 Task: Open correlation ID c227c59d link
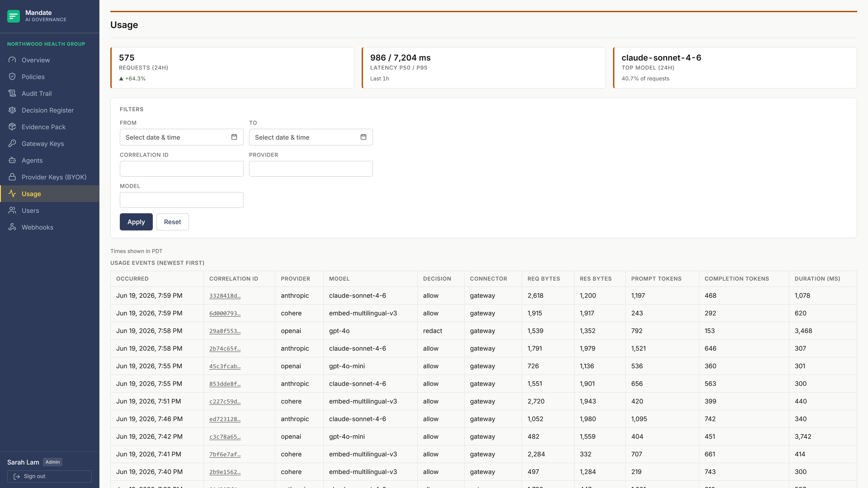click(225, 402)
